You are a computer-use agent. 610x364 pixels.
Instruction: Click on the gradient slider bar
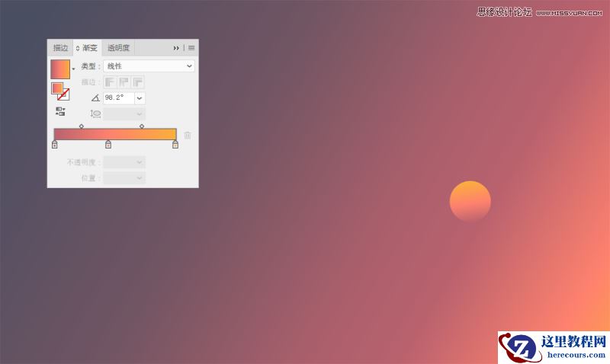[115, 134]
